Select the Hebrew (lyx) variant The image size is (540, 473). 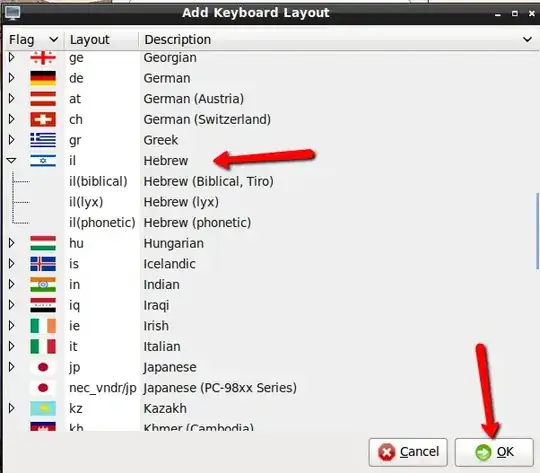(x=181, y=202)
